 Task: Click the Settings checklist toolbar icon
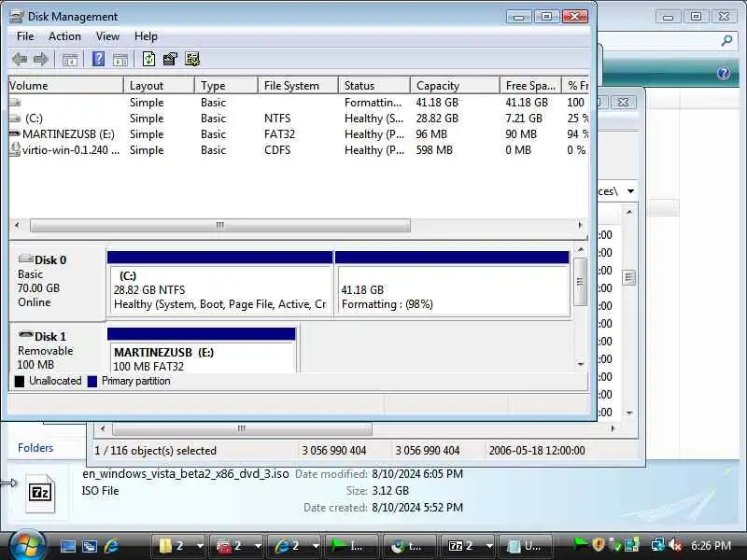tap(192, 59)
